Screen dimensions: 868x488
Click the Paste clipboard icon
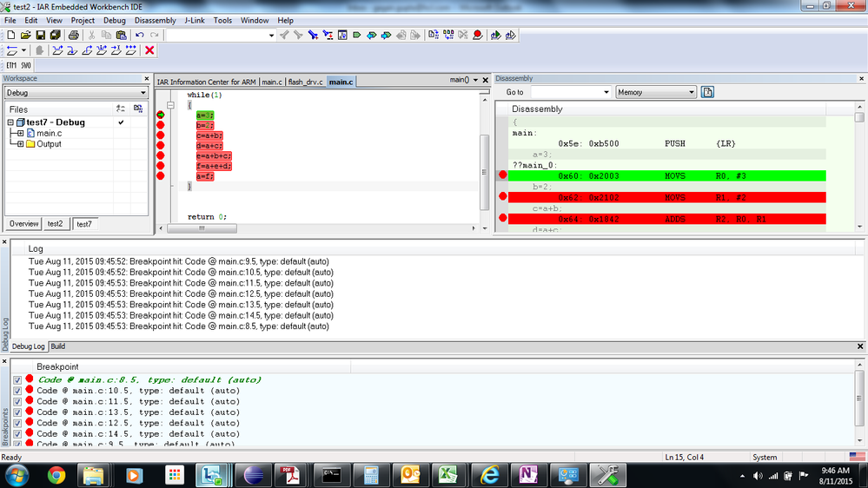click(122, 35)
